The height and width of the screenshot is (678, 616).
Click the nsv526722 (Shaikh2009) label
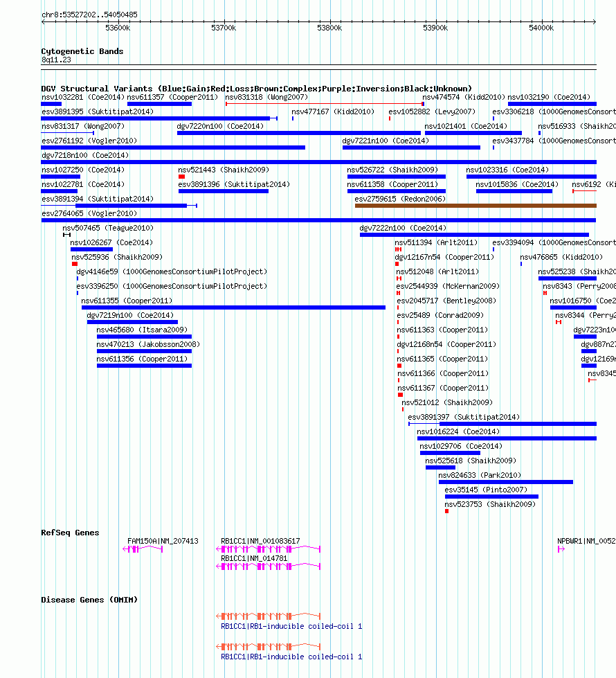392,170
